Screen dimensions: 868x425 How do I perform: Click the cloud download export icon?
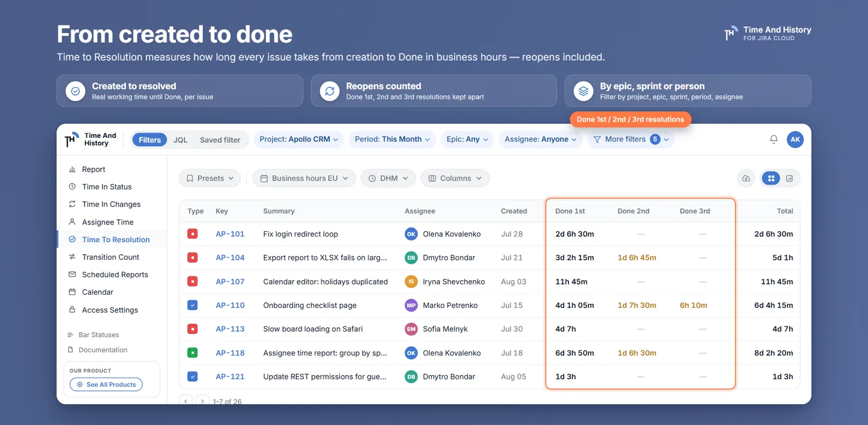[746, 179]
